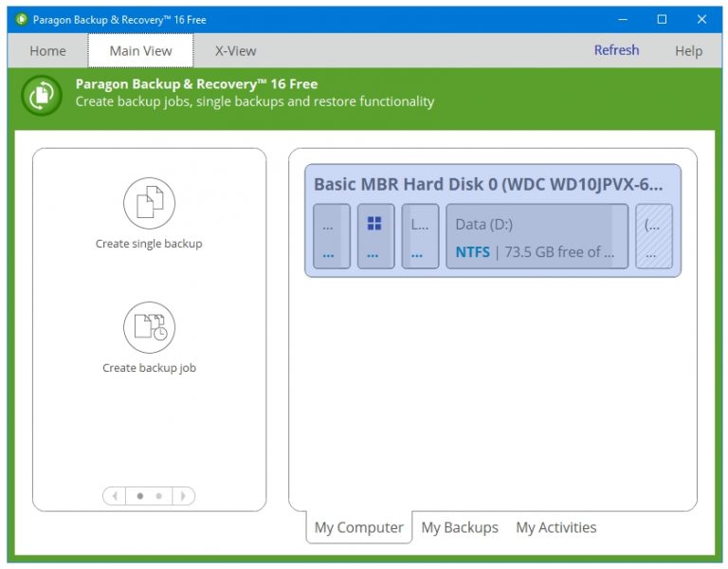The image size is (728, 569).
Task: Click the Create single backup icon
Action: click(x=149, y=203)
